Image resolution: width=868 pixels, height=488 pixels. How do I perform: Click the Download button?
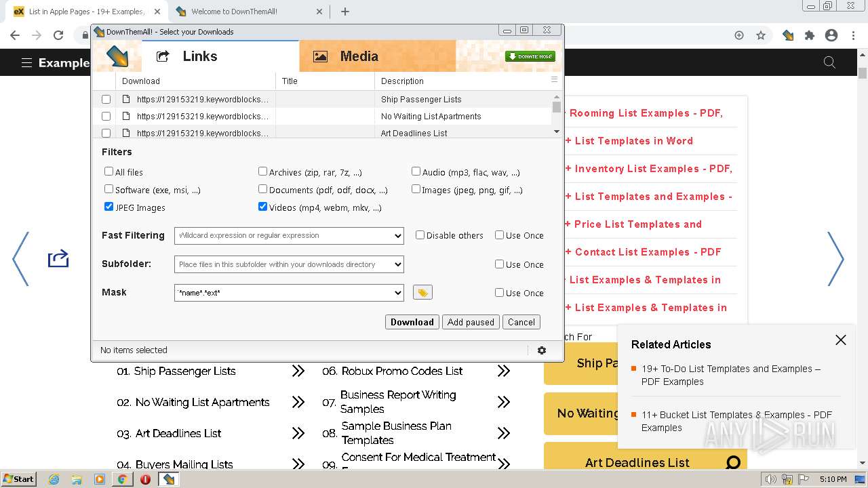[412, 322]
